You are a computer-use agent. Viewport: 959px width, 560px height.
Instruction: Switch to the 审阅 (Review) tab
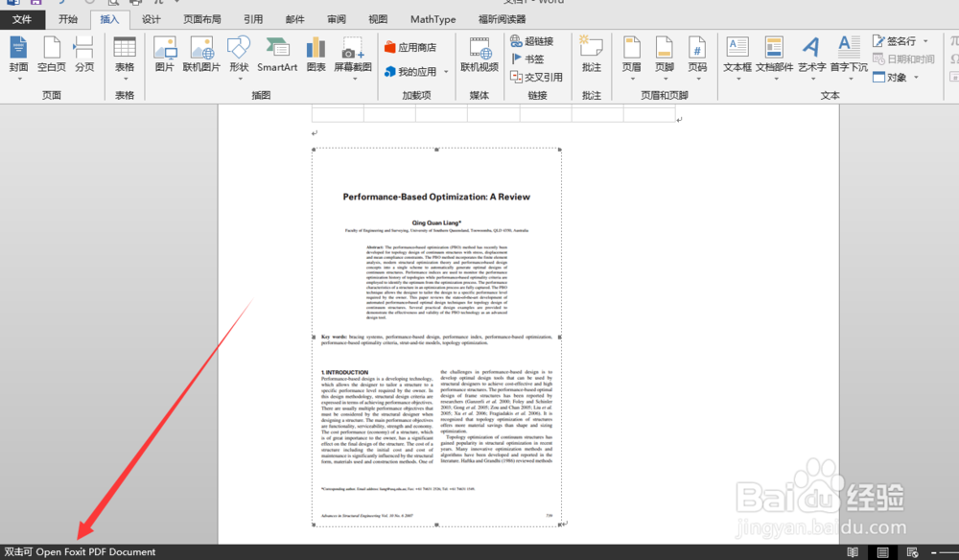tap(337, 19)
